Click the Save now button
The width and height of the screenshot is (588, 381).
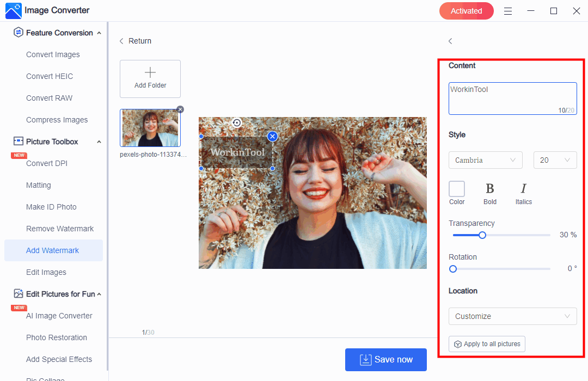[386, 360]
